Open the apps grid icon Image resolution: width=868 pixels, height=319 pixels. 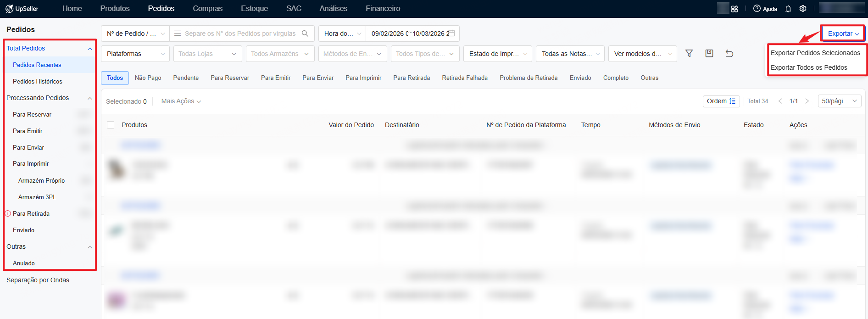(x=734, y=9)
